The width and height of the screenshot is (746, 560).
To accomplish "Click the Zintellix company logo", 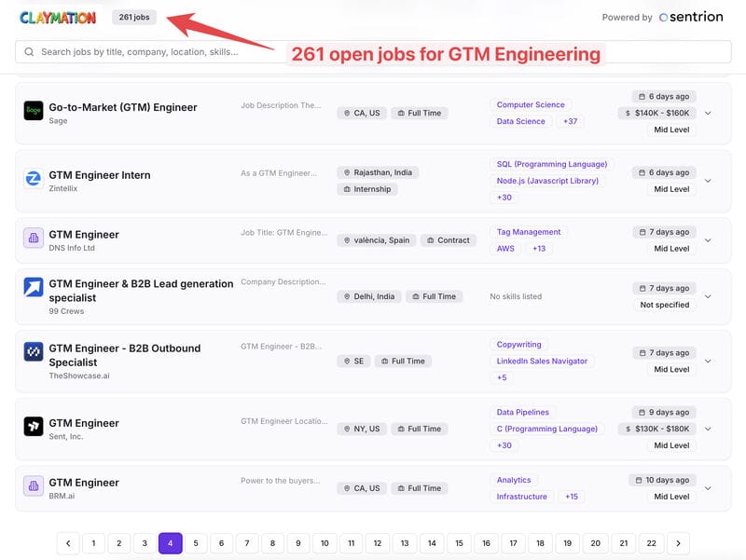I will [x=34, y=179].
